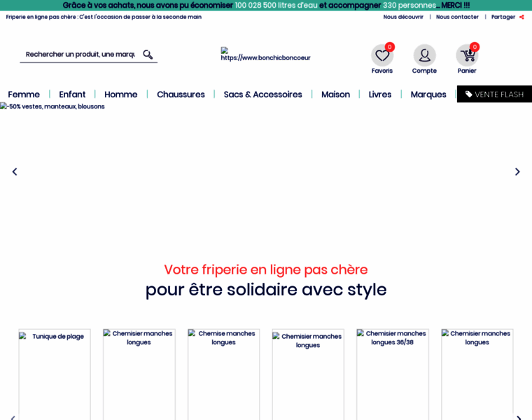Screen dimensions: 532x420
Task: Click the pour être solidaire avec style heading
Action: 266,290
